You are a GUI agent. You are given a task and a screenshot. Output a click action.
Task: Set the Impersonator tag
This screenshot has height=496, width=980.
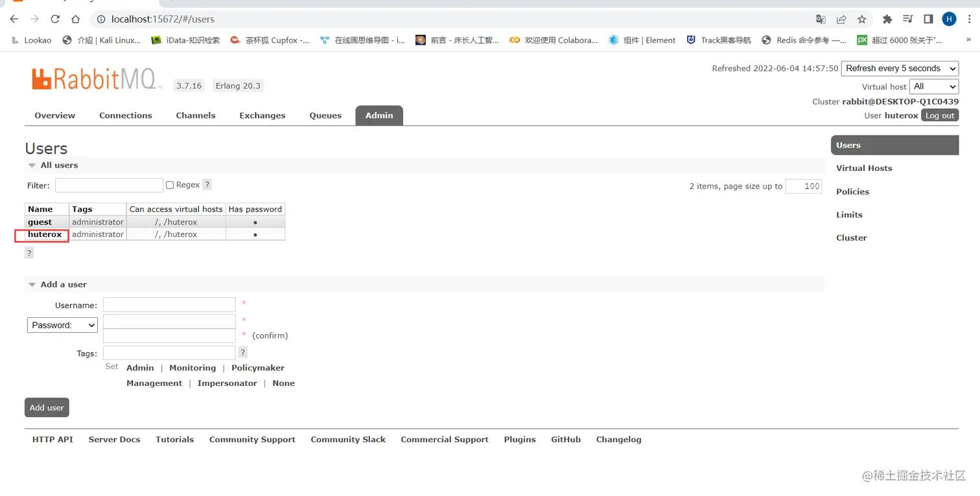pyautogui.click(x=227, y=383)
